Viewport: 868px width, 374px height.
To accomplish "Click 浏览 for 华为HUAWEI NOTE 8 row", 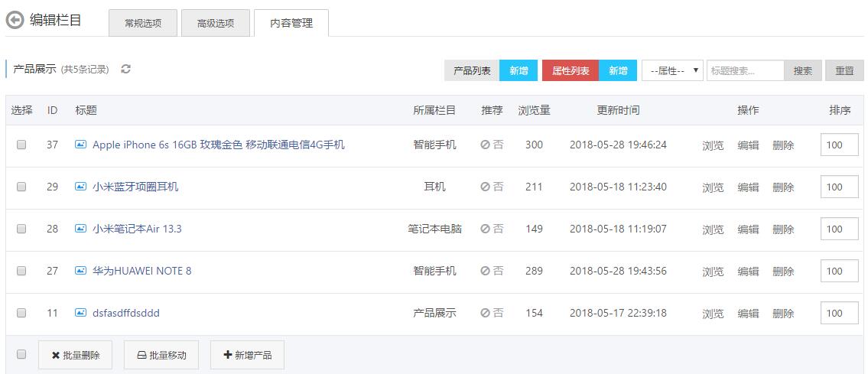I will click(x=713, y=272).
